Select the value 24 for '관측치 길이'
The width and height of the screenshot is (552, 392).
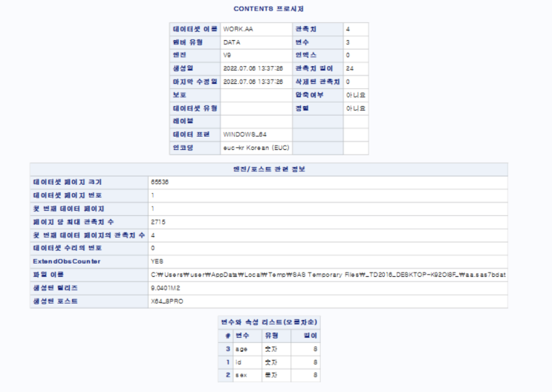(350, 68)
